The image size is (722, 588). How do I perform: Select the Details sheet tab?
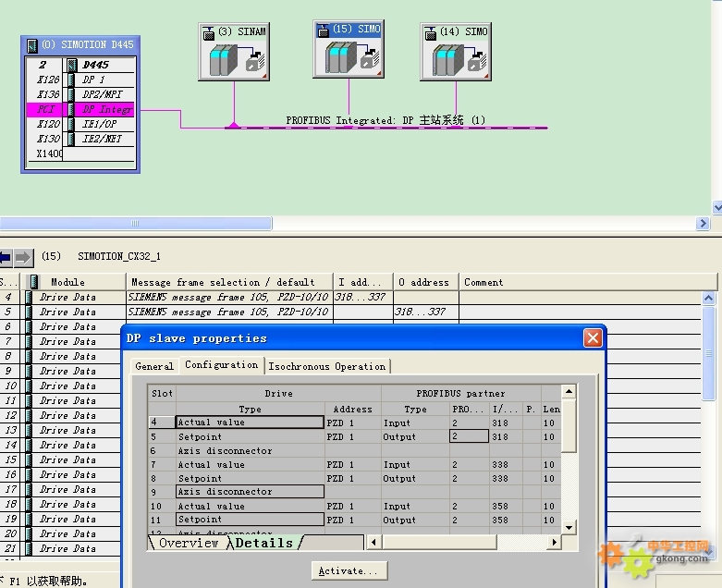coord(264,543)
